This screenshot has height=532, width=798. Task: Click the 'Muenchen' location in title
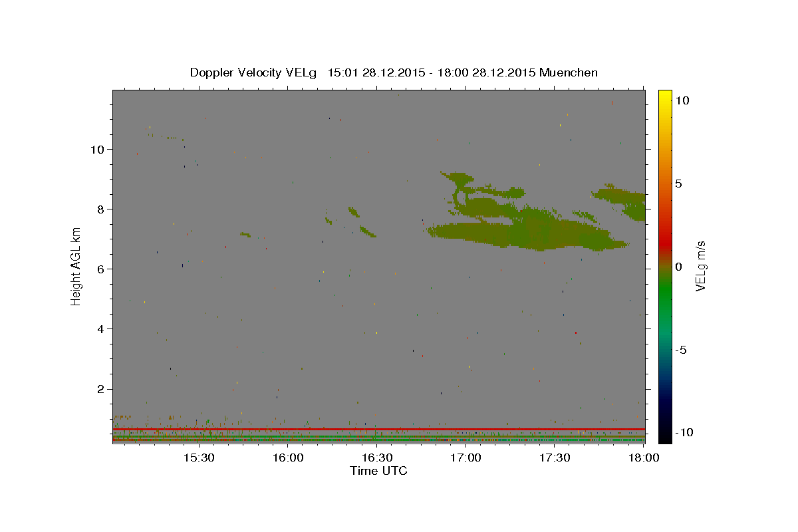point(569,72)
